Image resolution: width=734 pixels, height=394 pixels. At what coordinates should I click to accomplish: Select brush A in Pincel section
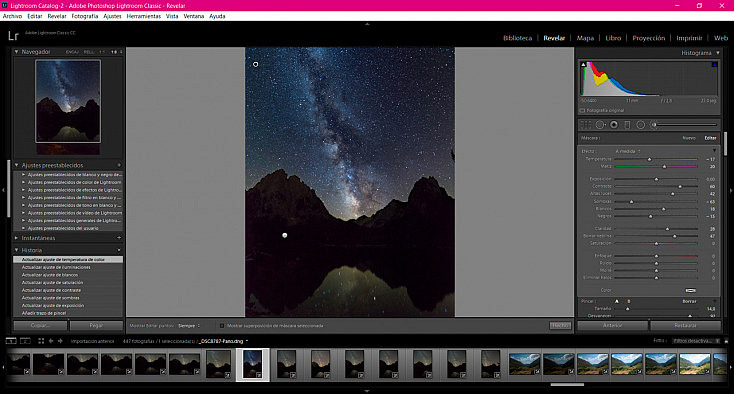617,301
